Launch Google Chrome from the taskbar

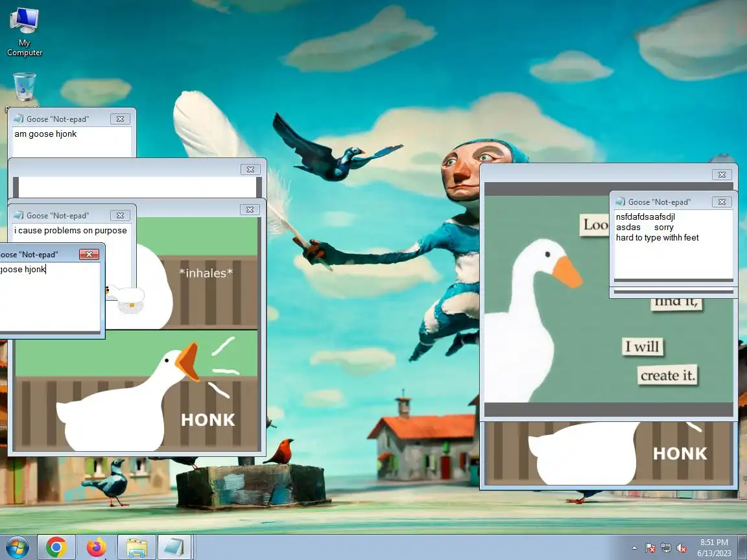click(x=56, y=547)
